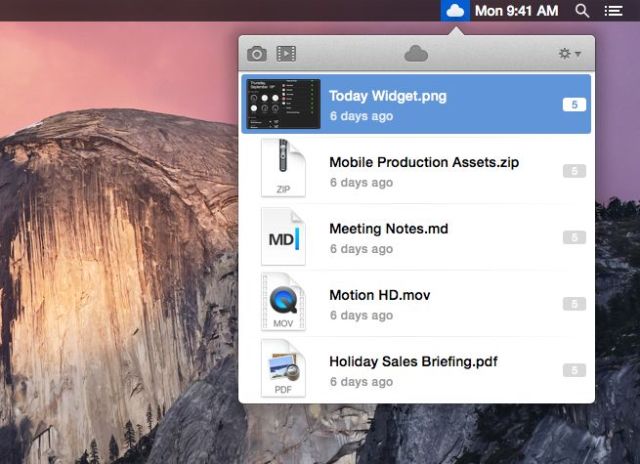Click '6 days ago' under Holiday Sales Briefing.pdf
The width and height of the screenshot is (640, 464).
tap(361, 382)
